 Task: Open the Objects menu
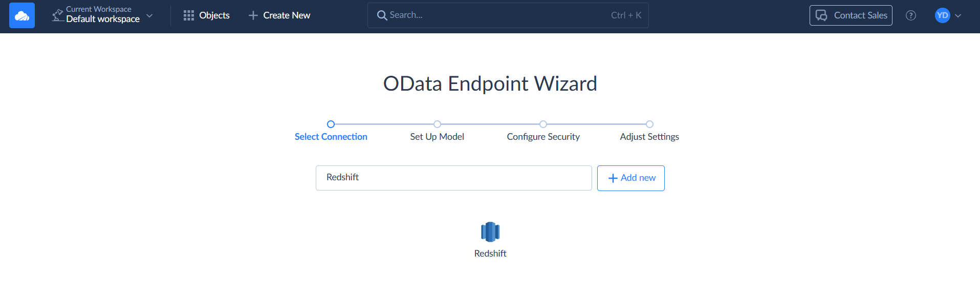(x=214, y=15)
